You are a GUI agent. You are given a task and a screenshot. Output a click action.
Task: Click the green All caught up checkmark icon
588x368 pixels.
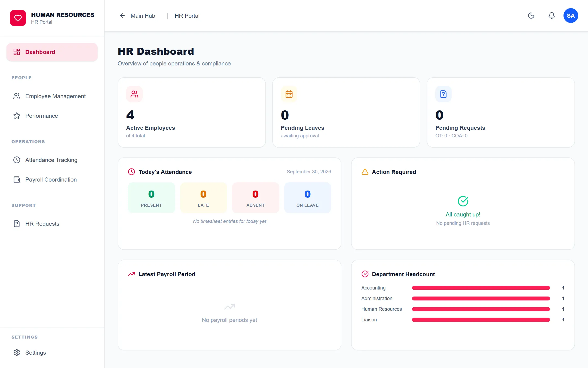point(463,201)
